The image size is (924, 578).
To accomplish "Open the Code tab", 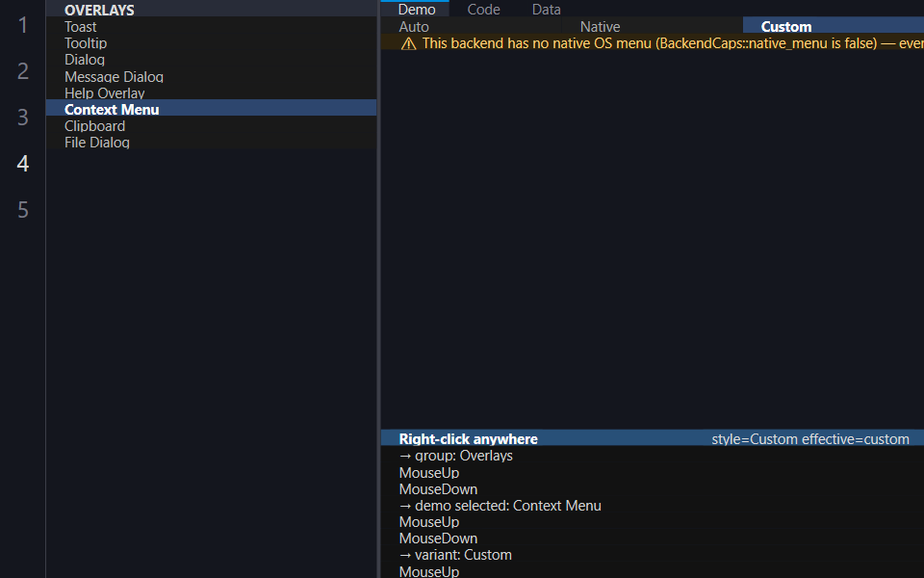I will (483, 9).
